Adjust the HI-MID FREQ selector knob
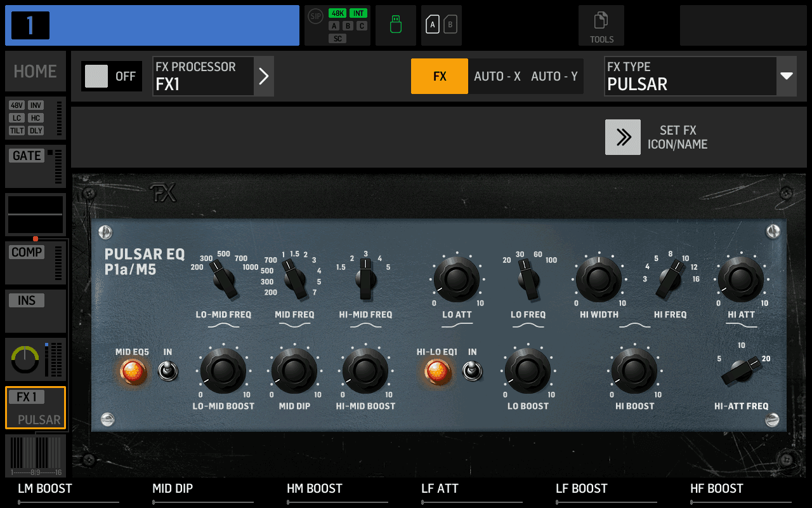The width and height of the screenshot is (812, 508). pyautogui.click(x=365, y=279)
